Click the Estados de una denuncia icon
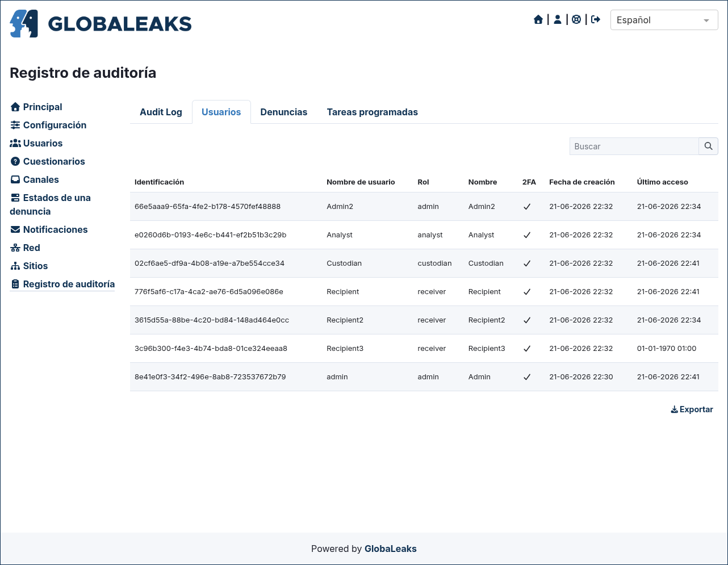This screenshot has width=728, height=565. (x=15, y=198)
